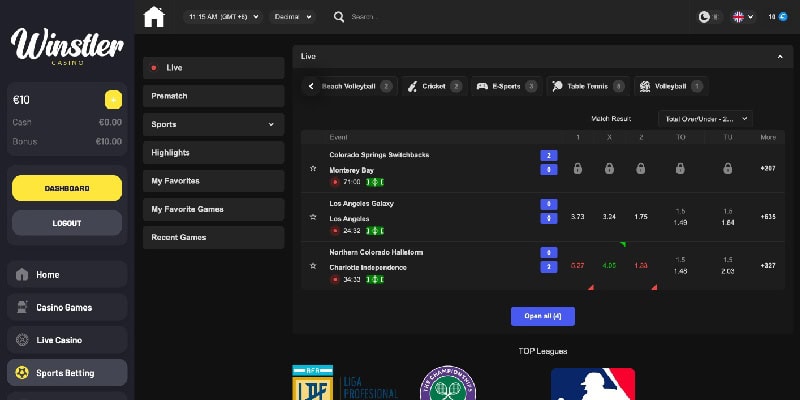
Task: Click the Logout button
Action: [67, 223]
